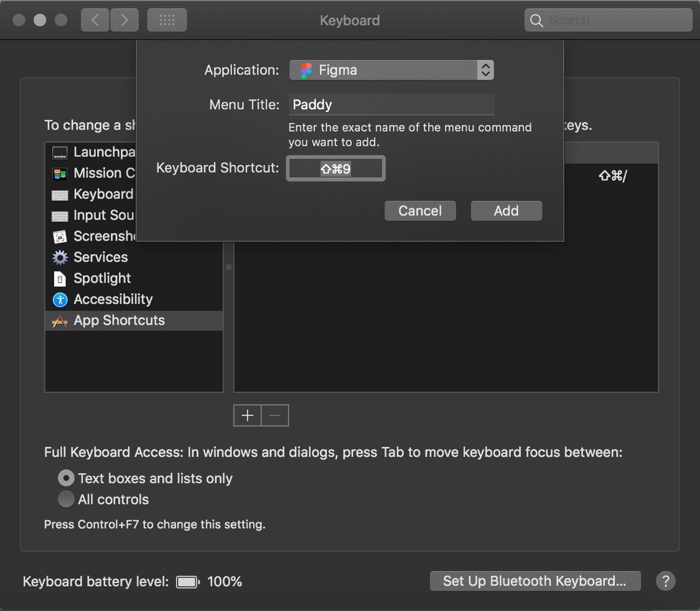
Task: Open help with the question mark button
Action: [666, 581]
